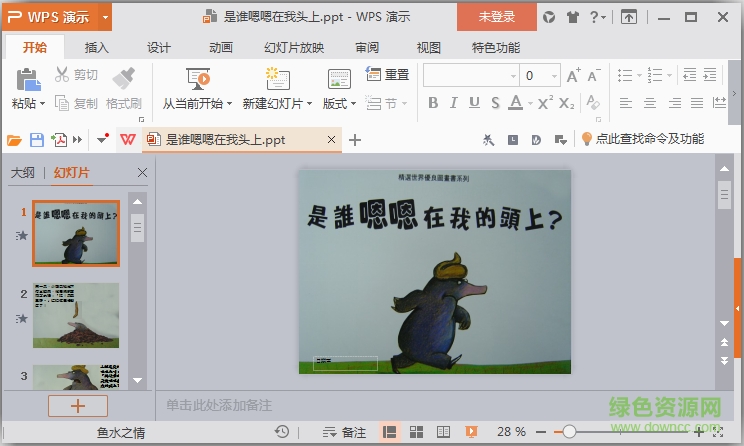This screenshot has width=744, height=446.
Task: Toggle underline formatting
Action: click(473, 103)
